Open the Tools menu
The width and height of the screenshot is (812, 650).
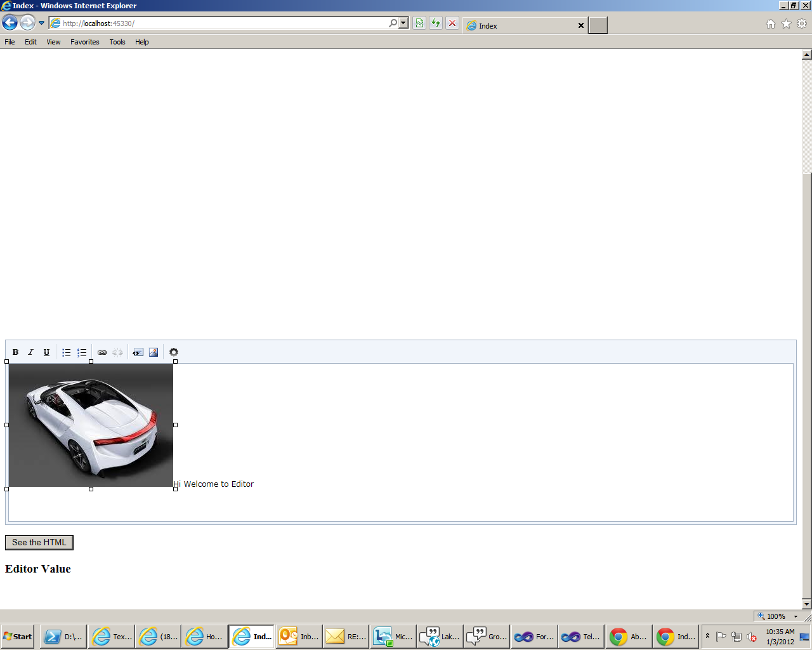117,42
